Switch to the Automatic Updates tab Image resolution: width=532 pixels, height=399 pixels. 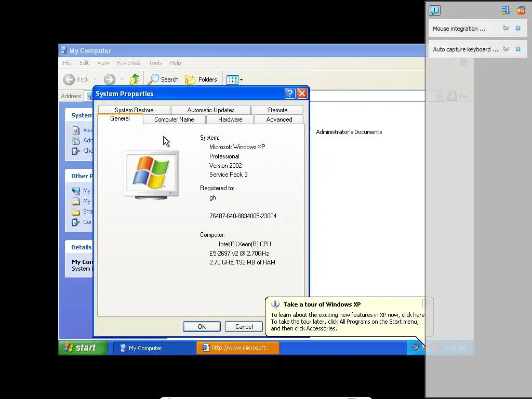point(211,110)
